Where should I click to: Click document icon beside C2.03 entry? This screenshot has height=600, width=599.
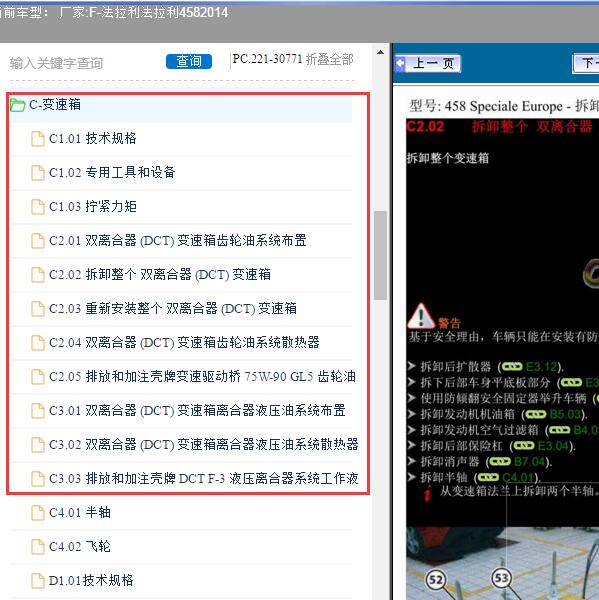(x=38, y=309)
